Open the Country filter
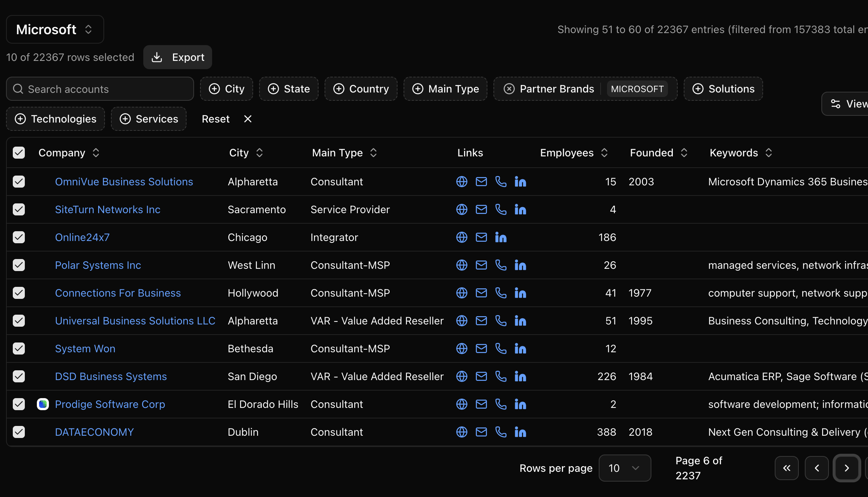 coord(361,89)
